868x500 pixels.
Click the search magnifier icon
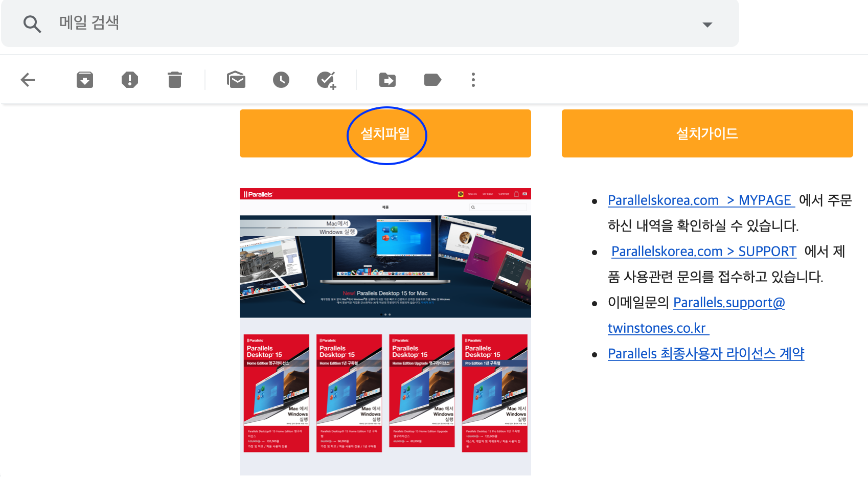pos(32,24)
